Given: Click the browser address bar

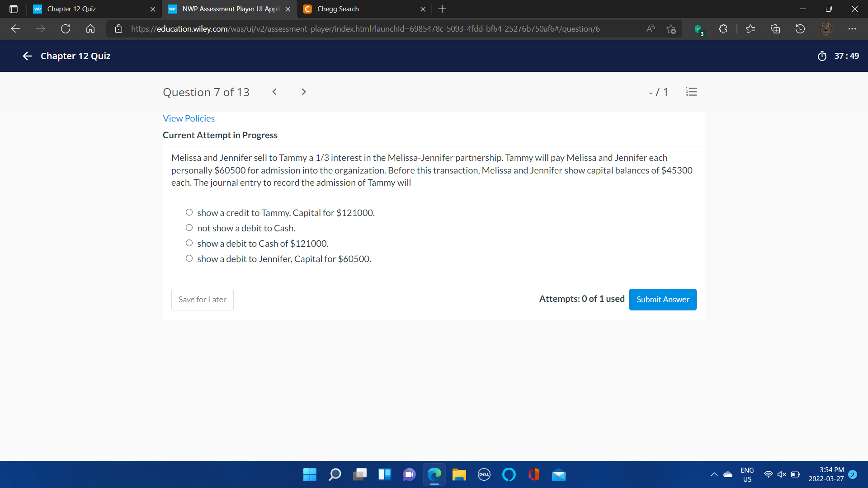Looking at the screenshot, I should (365, 29).
